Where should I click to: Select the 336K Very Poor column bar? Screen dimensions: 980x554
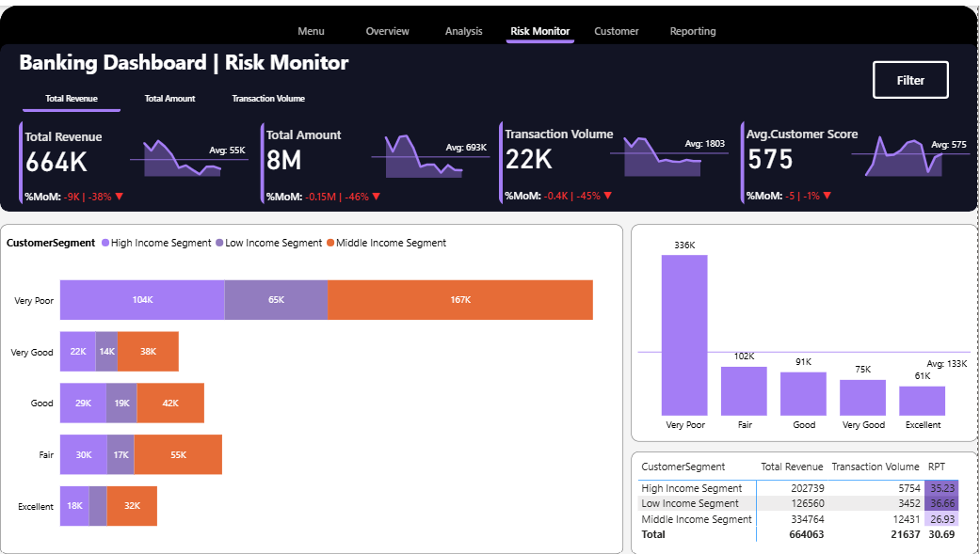point(684,335)
